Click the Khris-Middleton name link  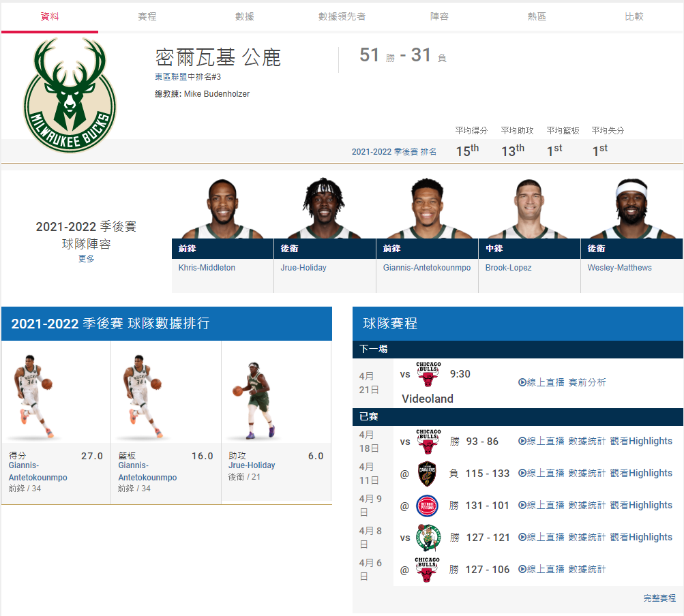pyautogui.click(x=207, y=268)
